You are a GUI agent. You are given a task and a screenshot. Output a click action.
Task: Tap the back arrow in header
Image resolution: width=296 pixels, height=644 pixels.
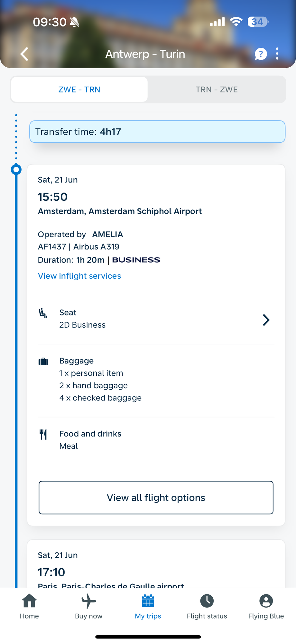[x=24, y=54]
